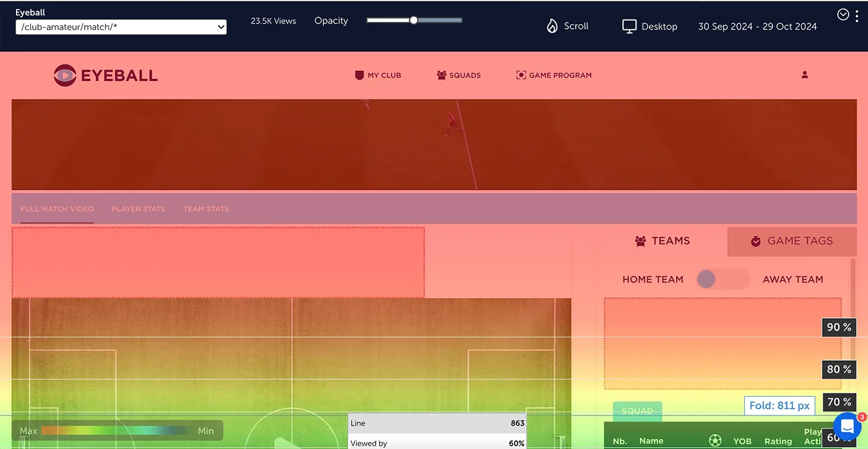Open the My Club menu item

tap(378, 76)
